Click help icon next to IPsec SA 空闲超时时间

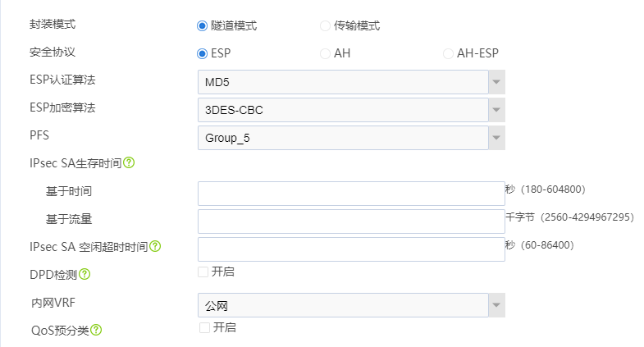155,246
